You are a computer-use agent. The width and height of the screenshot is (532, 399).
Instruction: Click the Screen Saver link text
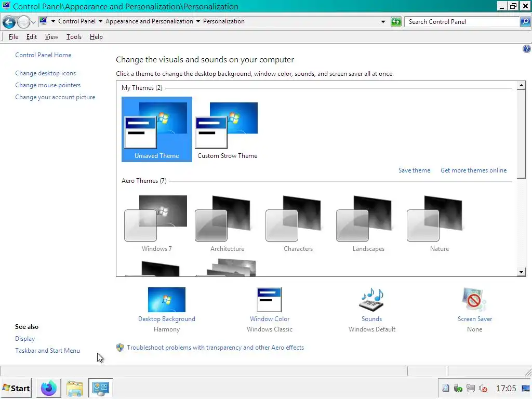tap(475, 319)
